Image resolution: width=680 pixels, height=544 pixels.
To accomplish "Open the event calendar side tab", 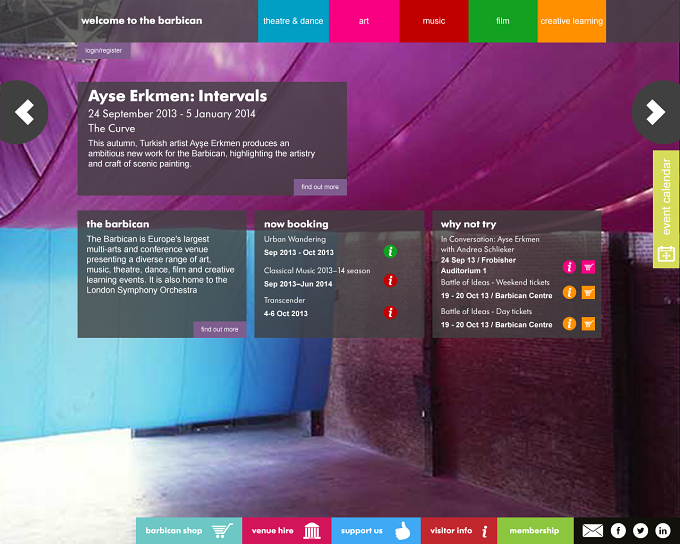I will pyautogui.click(x=666, y=209).
